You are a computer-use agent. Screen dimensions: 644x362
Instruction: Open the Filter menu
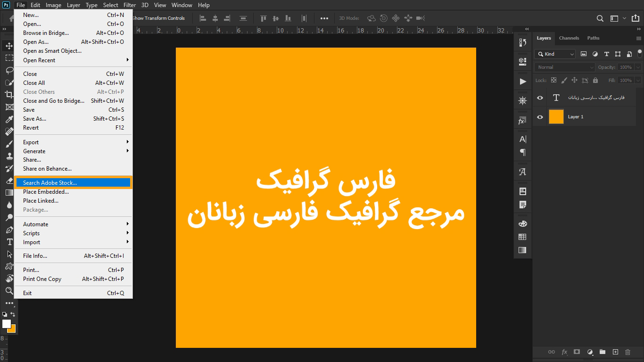(x=129, y=5)
